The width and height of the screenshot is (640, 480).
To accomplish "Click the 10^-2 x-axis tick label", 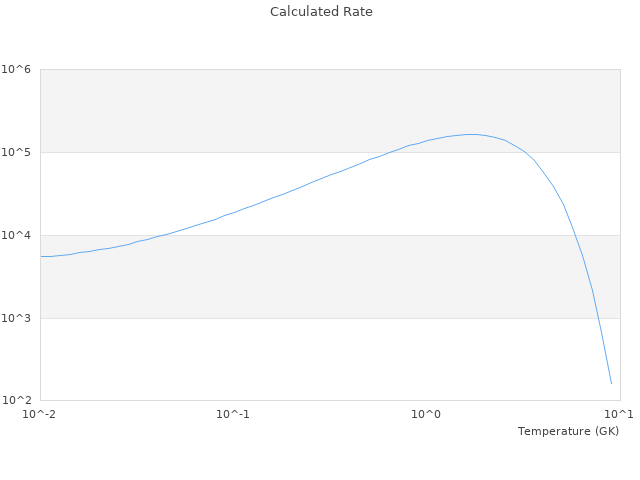I will coord(40,415).
